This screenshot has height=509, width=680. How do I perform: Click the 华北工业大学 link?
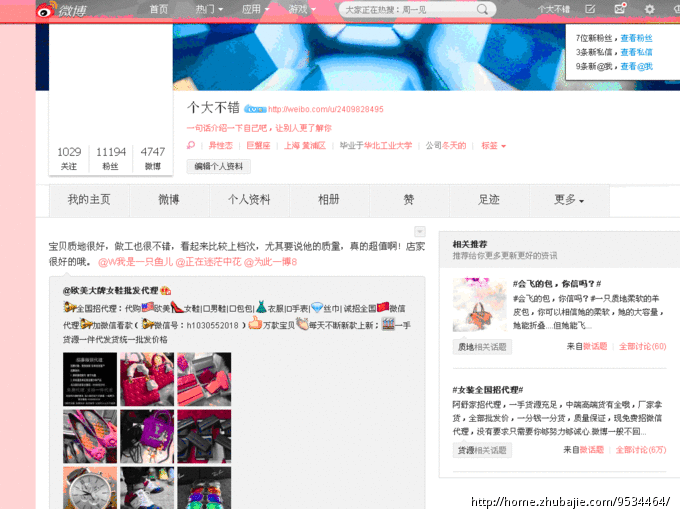(x=388, y=146)
